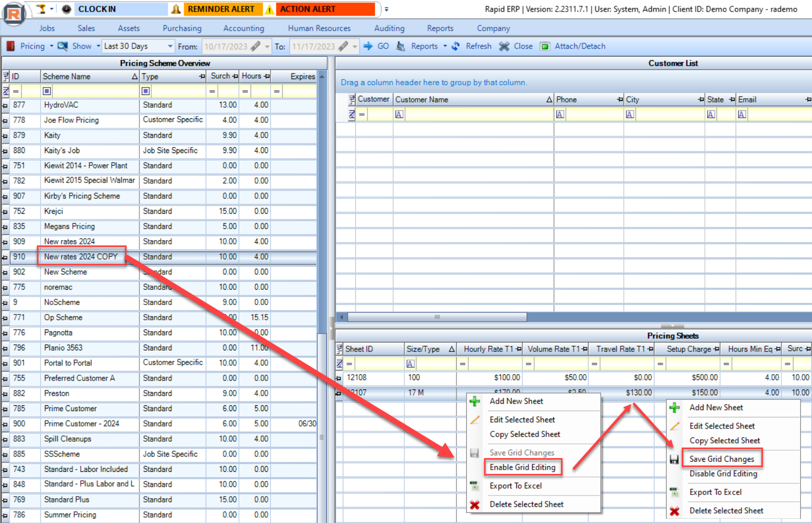Click the Show magnifier icon

[63, 46]
